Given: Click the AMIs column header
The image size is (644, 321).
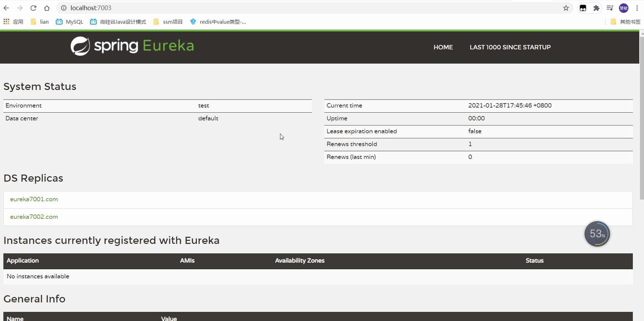Looking at the screenshot, I should (x=187, y=260).
